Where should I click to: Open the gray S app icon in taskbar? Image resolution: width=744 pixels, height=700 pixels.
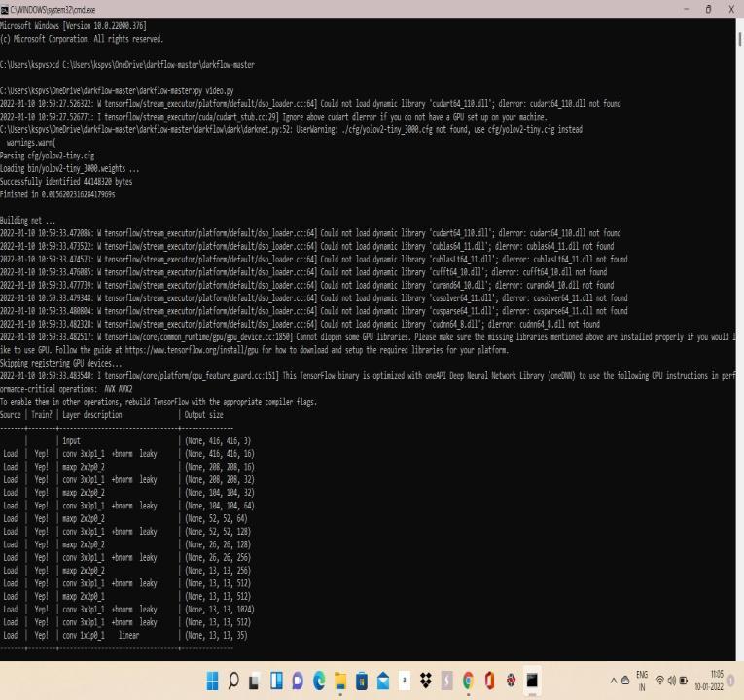[447, 681]
